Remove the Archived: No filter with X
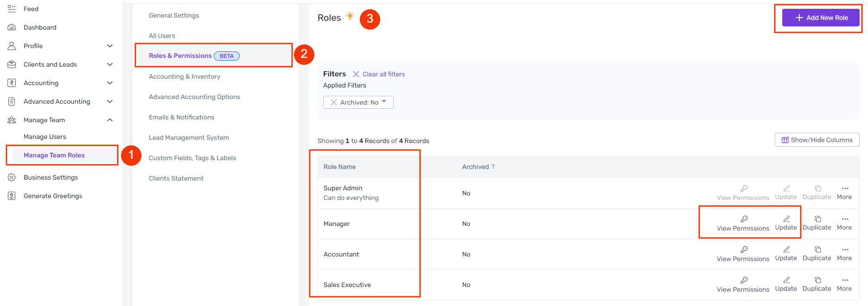The height and width of the screenshot is (306, 868). pos(333,102)
